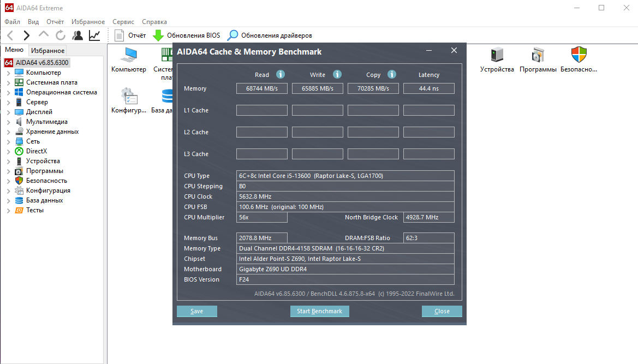Expand the Компьютер tree node arrow
Image resolution: width=638 pixels, height=364 pixels.
click(x=9, y=73)
